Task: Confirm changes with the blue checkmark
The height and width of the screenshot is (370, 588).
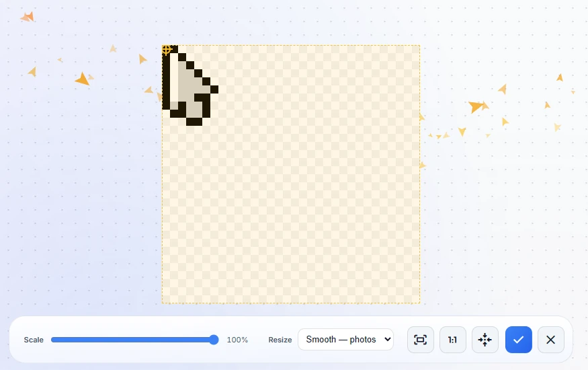Action: click(x=518, y=340)
